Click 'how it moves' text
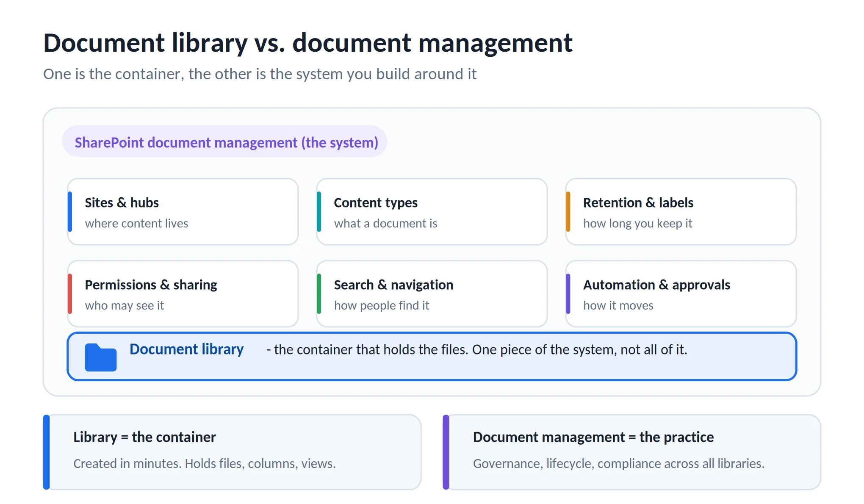This screenshot has width=864, height=504. [618, 305]
